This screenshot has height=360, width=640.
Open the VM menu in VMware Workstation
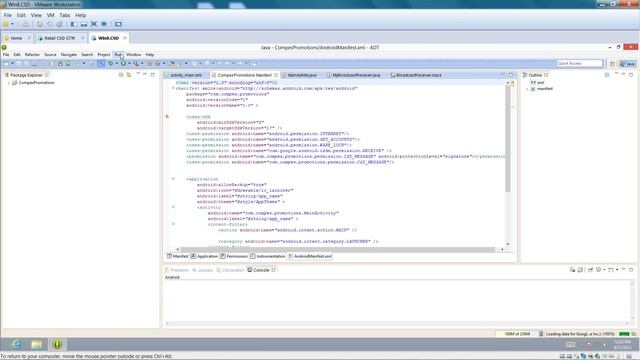click(51, 15)
